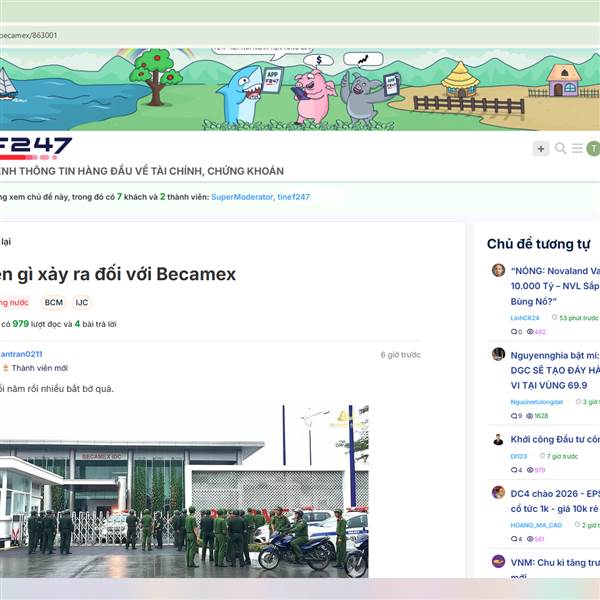Open SuperModerator profile link

(x=242, y=197)
